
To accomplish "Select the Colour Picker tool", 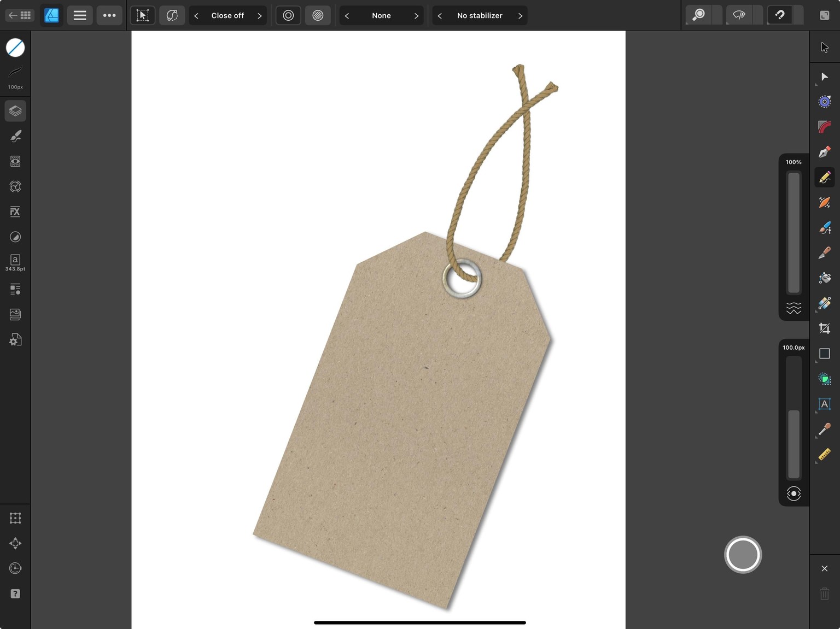I will coord(824,429).
